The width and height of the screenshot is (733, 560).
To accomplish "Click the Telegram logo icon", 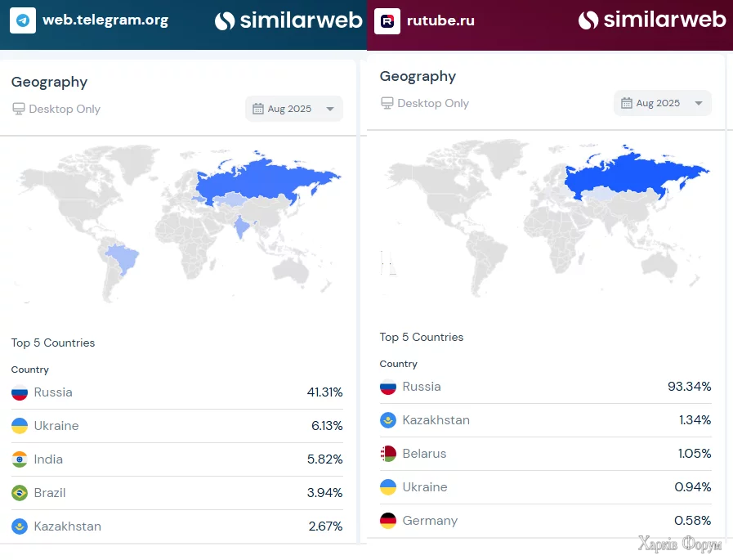I will pos(22,20).
